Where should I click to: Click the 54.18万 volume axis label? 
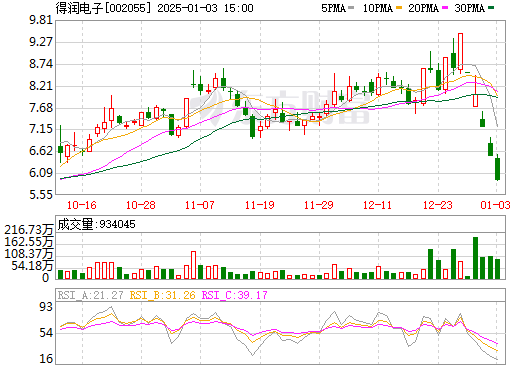coord(32,266)
